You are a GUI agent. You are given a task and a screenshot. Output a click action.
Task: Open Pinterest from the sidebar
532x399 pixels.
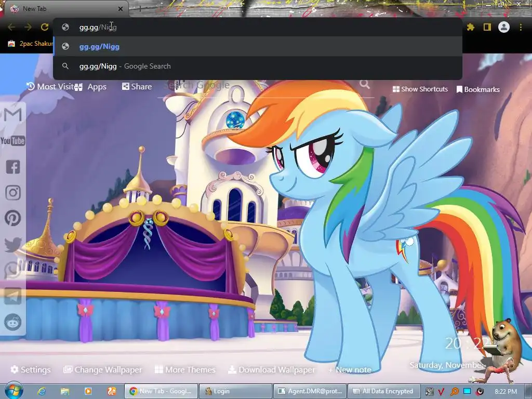(13, 218)
